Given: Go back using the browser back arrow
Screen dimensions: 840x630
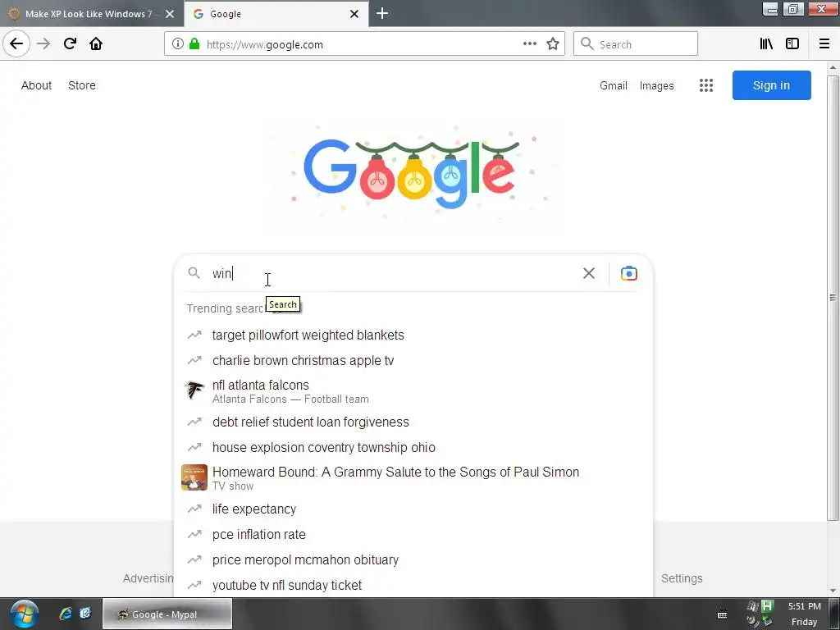Looking at the screenshot, I should (16, 44).
